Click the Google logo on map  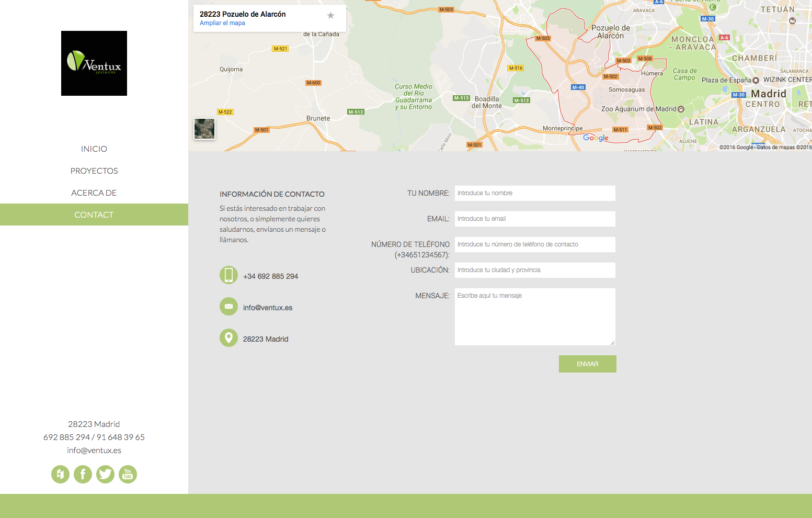596,138
